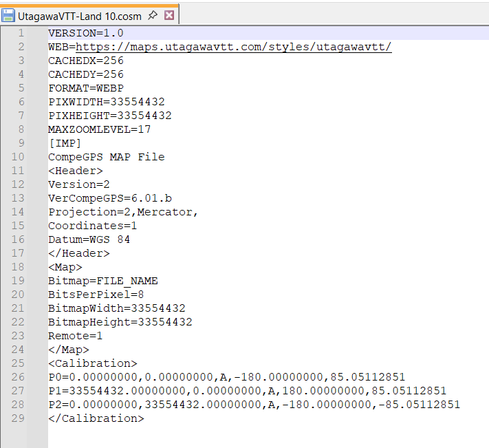Image resolution: width=489 pixels, height=448 pixels.
Task: Click the PIXWIDTH=33554432 line
Action: click(x=107, y=102)
